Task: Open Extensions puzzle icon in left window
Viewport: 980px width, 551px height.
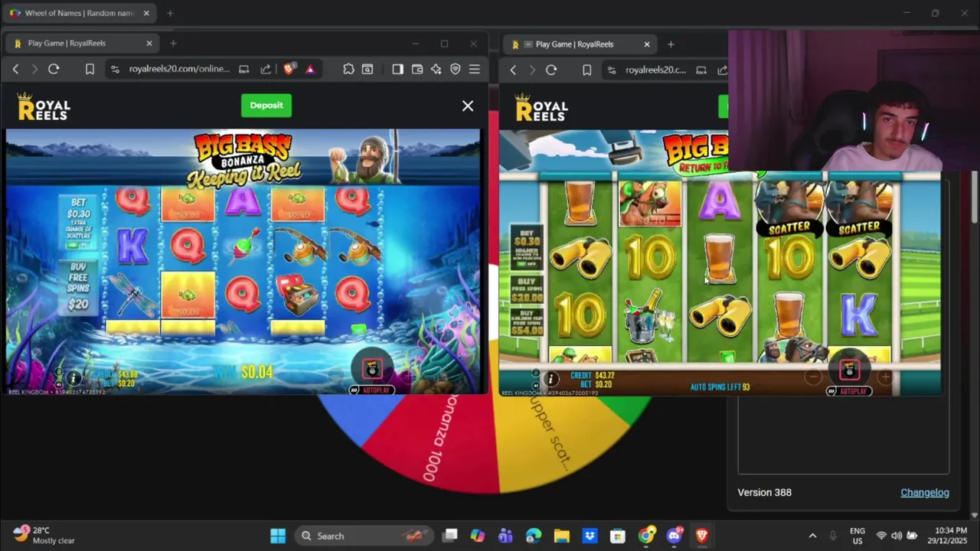Action: pos(348,69)
